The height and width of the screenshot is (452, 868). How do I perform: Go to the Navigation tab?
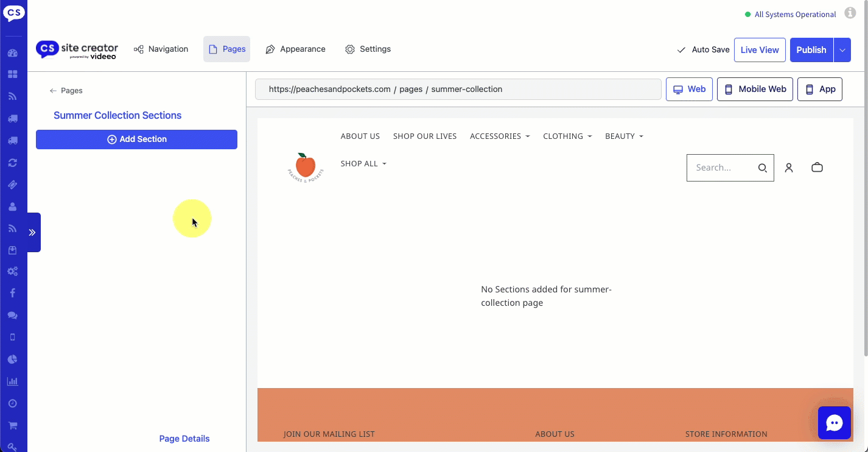(161, 49)
